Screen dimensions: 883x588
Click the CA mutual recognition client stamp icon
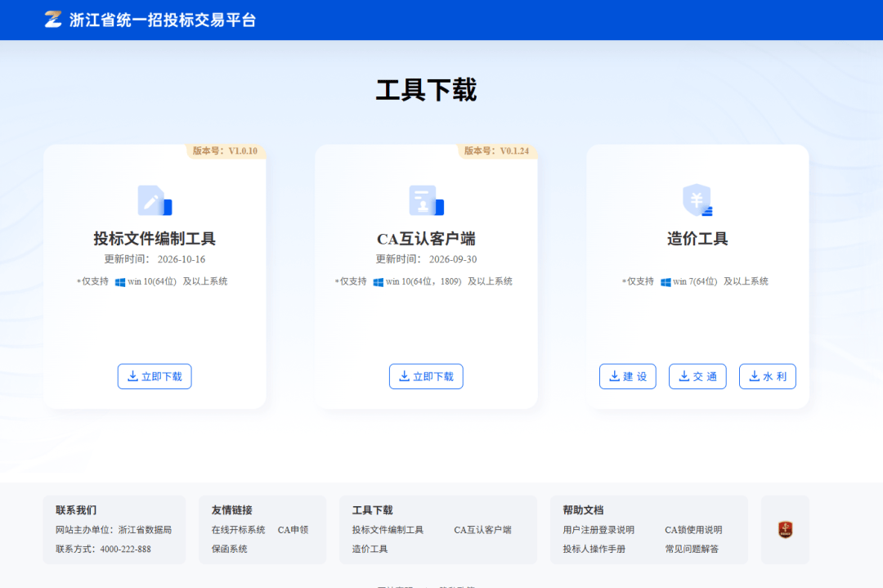(426, 200)
